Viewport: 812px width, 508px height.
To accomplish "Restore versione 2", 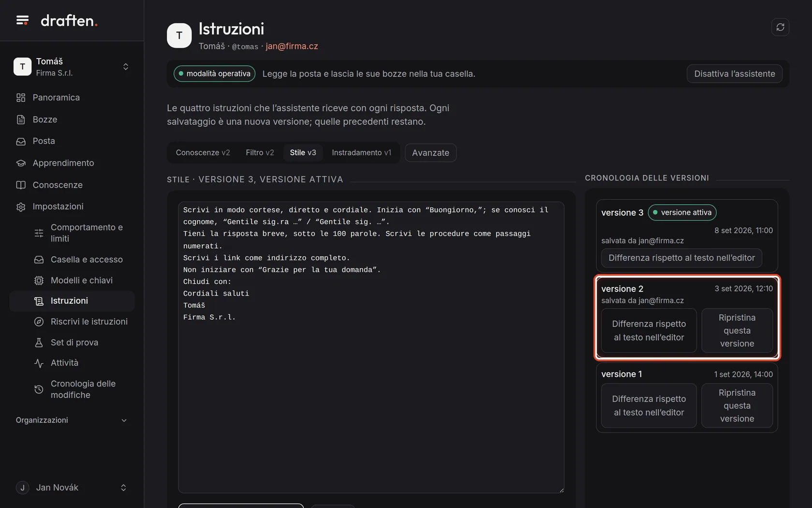I will point(737,330).
